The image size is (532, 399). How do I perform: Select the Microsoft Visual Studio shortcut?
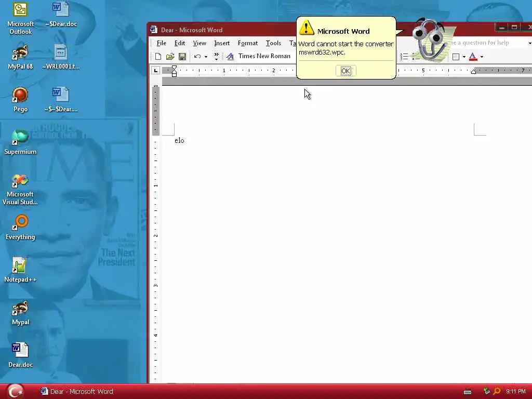click(x=20, y=189)
